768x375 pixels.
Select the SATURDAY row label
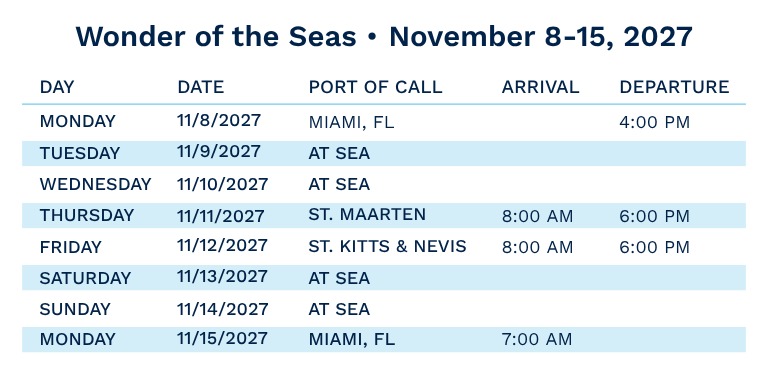(86, 278)
